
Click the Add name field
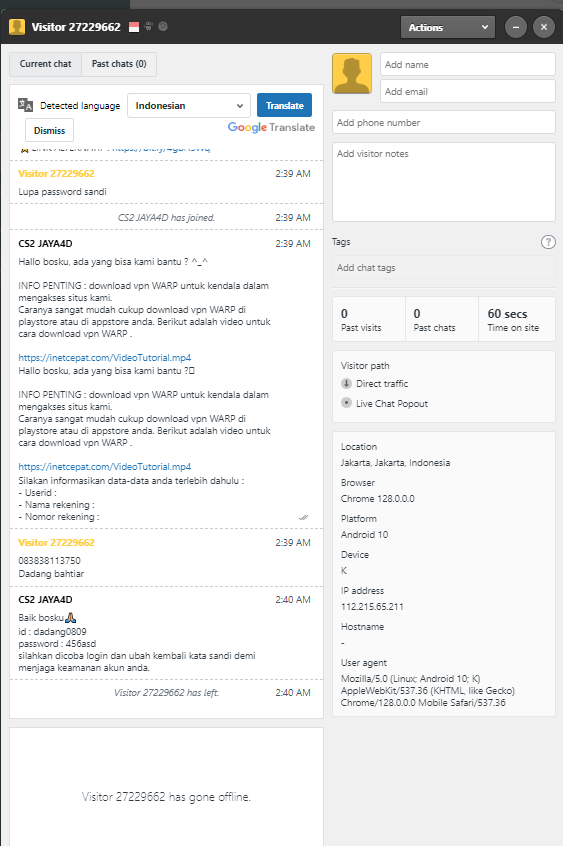tap(467, 64)
